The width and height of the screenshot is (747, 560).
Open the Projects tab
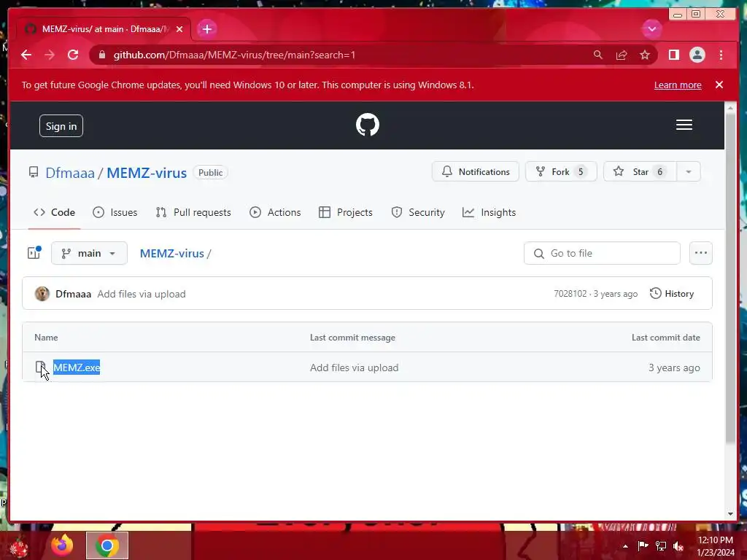(x=345, y=212)
